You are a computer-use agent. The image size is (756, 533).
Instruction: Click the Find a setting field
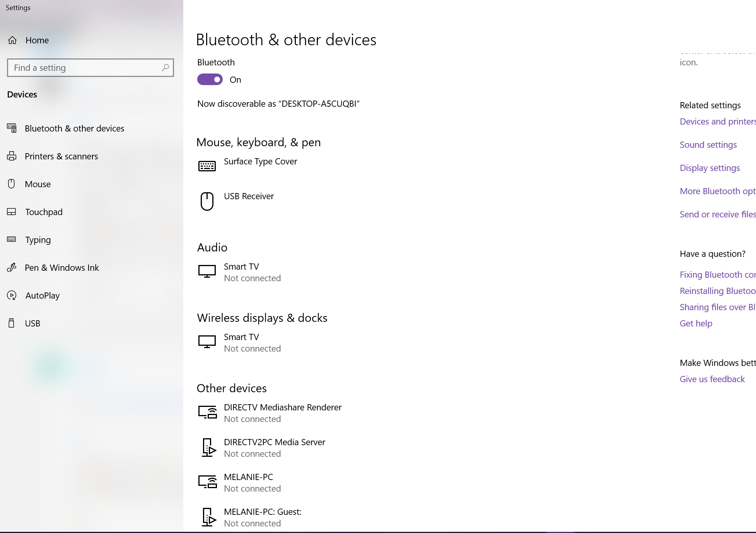tap(85, 68)
